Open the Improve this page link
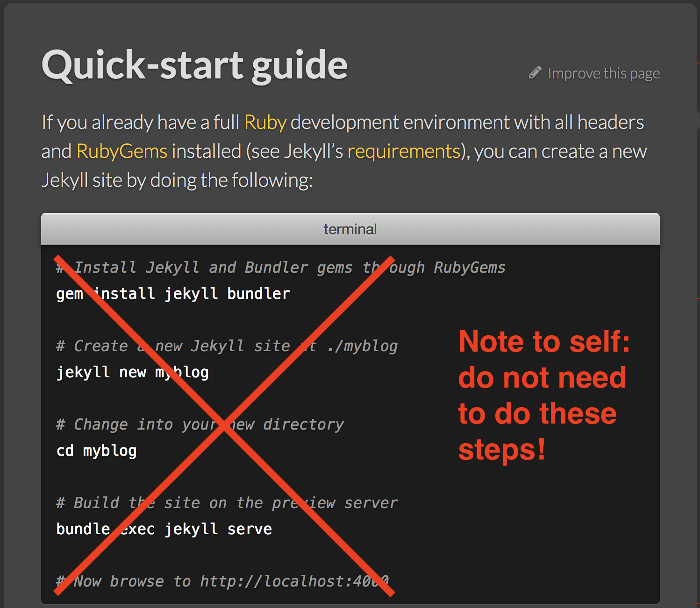 click(x=603, y=73)
